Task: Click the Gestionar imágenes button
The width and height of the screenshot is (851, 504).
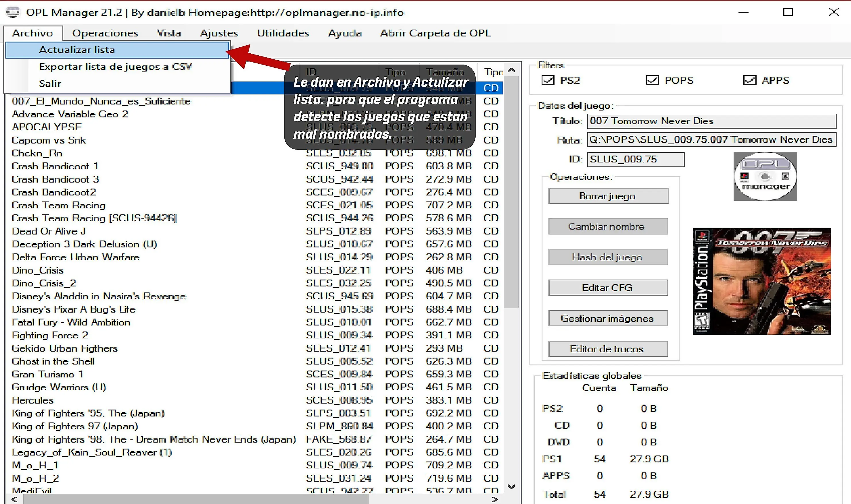Action: (608, 318)
